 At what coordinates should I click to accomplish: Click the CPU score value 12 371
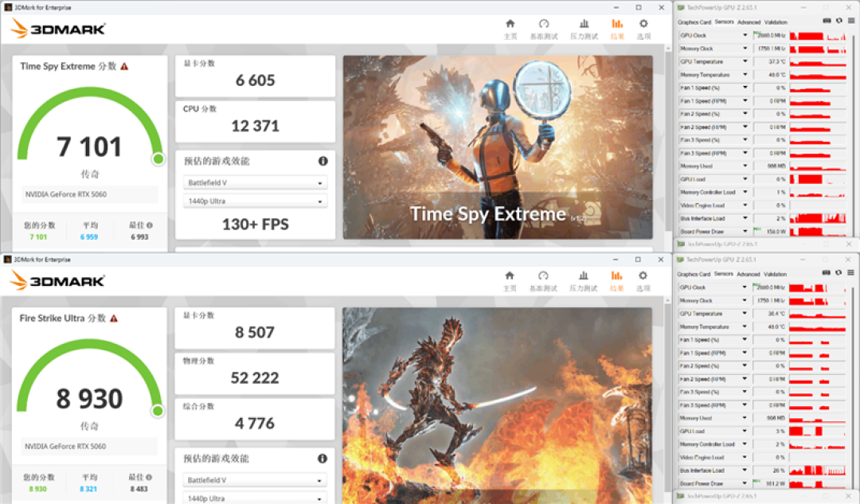pyautogui.click(x=256, y=126)
